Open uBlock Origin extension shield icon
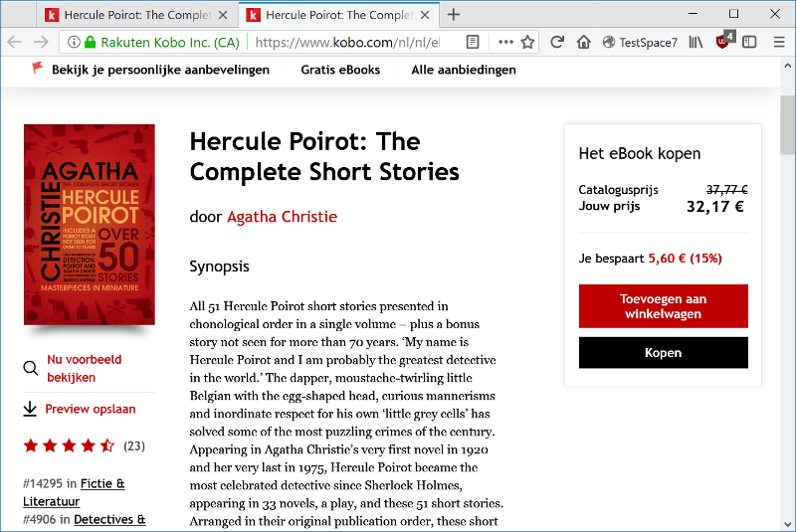 coord(724,40)
